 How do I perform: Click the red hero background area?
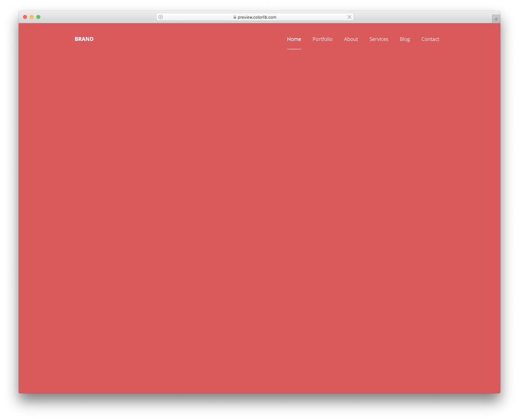point(259,216)
